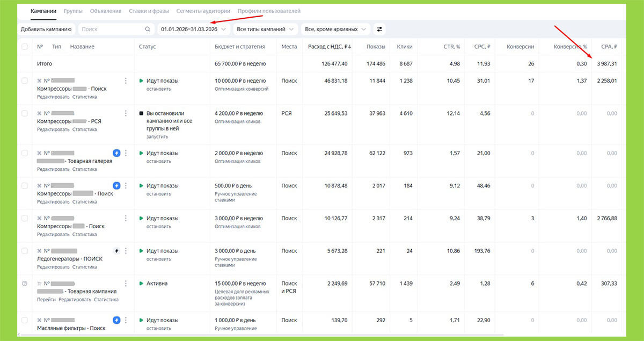
Task: Select checkbox for Ледогенераторы - ПОИСК campaign
Action: [x=25, y=251]
